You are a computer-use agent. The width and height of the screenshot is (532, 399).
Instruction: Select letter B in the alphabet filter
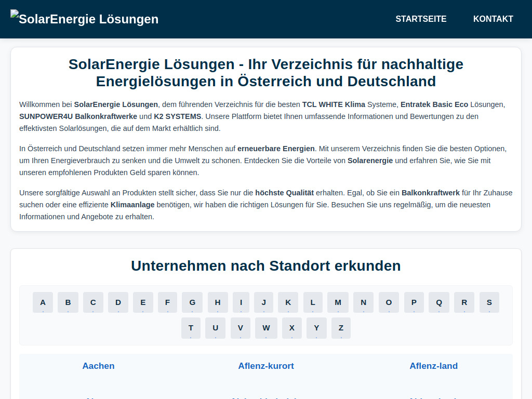(x=68, y=302)
